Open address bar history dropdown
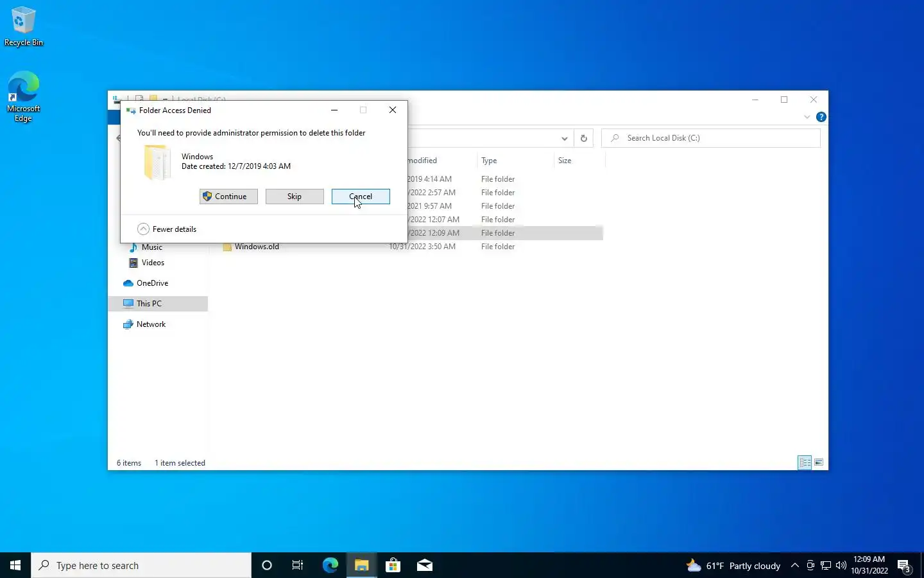The height and width of the screenshot is (578, 924). pos(564,138)
